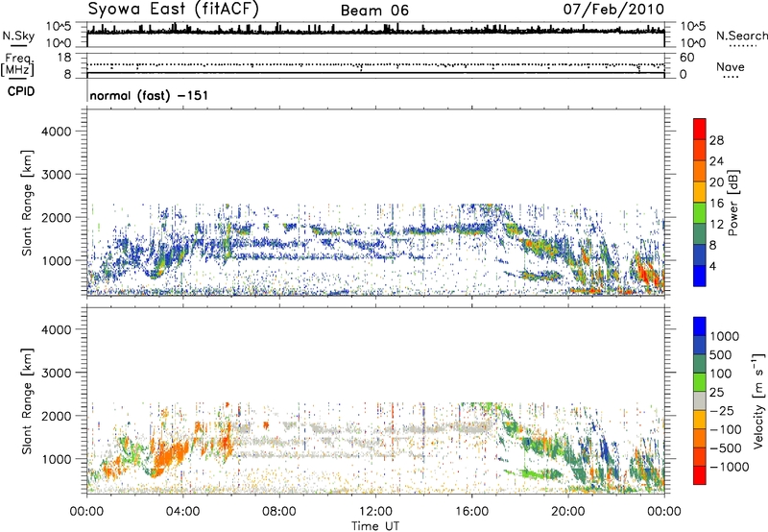Click the 'N.Search' legend label
The image size is (768, 532).
(741, 36)
